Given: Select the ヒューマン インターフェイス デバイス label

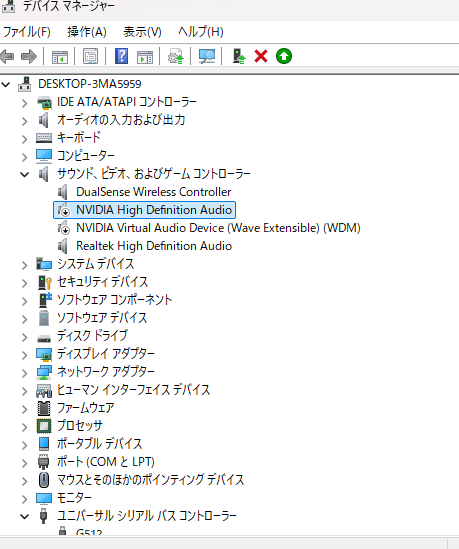Looking at the screenshot, I should [x=133, y=390].
